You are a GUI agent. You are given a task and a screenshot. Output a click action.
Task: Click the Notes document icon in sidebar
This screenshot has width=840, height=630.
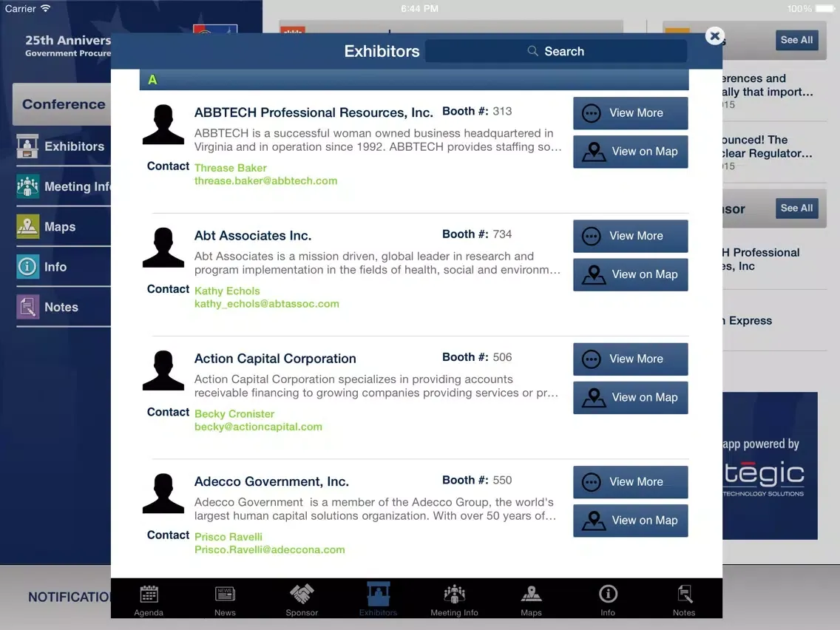click(x=27, y=307)
